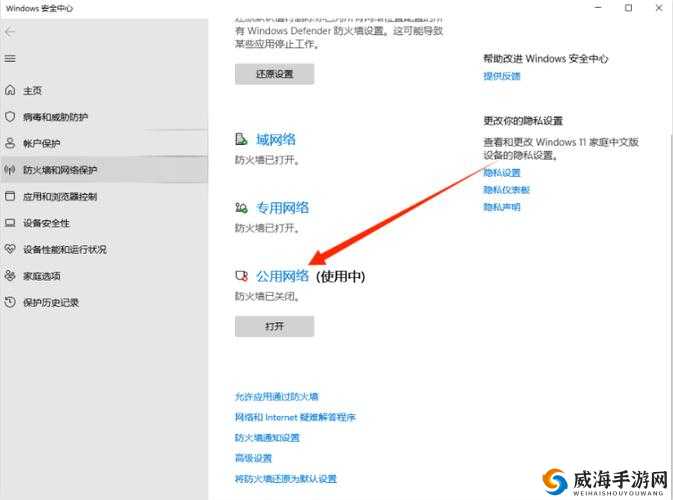Click the 更改你的隐私设置 heading

pyautogui.click(x=523, y=121)
